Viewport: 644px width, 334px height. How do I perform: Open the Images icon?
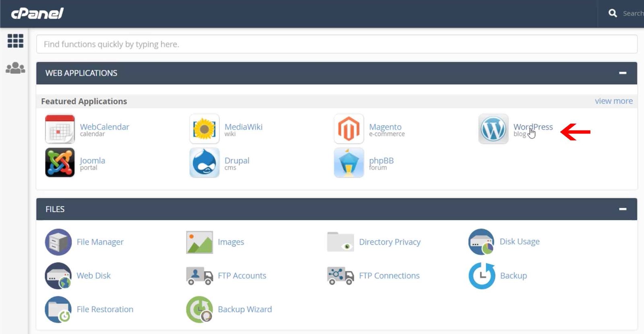200,242
